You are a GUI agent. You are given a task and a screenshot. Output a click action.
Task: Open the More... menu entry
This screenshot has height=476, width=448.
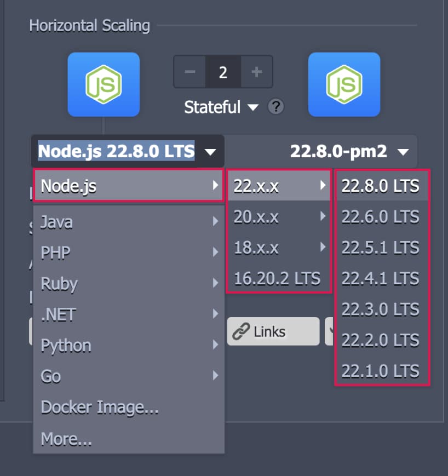[67, 439]
